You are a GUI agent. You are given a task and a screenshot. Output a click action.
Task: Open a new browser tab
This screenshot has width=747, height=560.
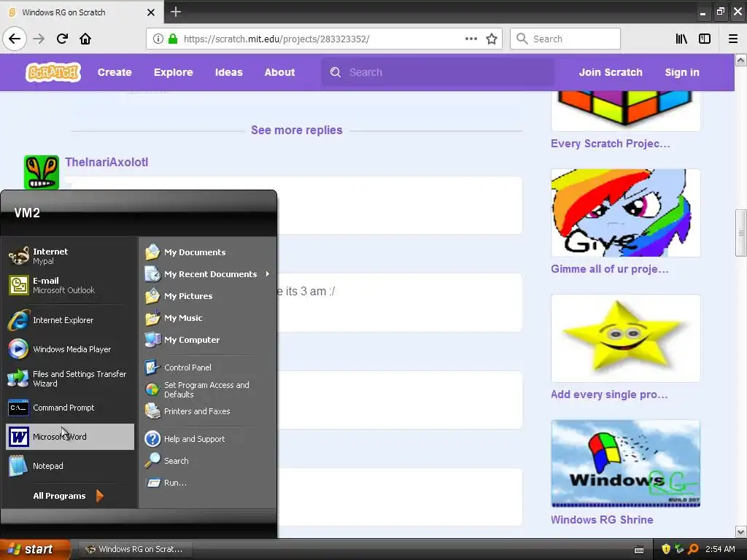pyautogui.click(x=176, y=12)
